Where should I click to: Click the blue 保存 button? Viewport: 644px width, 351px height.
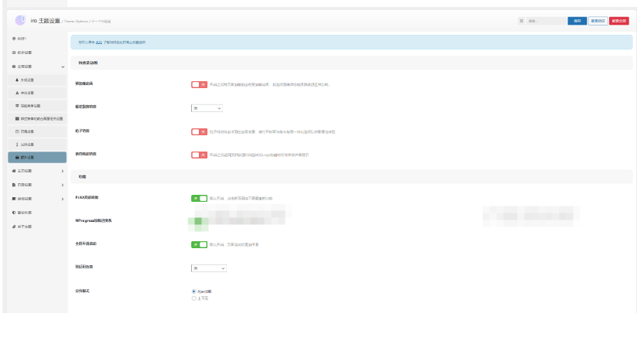577,21
